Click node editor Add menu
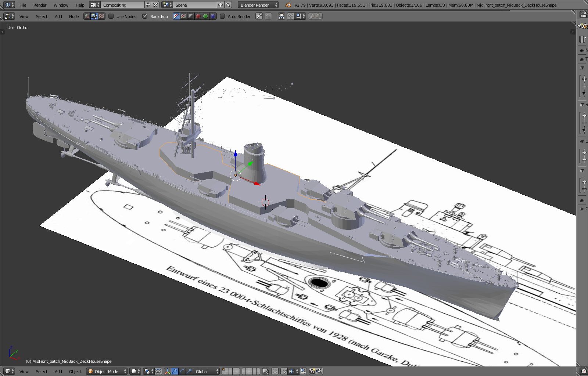Screen dimensions: 588x376 [58, 17]
